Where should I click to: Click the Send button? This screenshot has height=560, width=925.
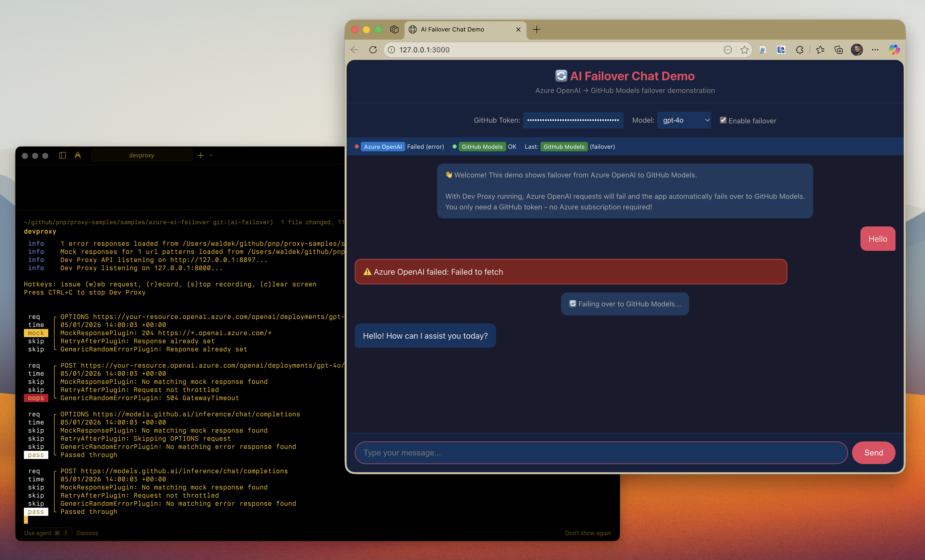point(873,452)
